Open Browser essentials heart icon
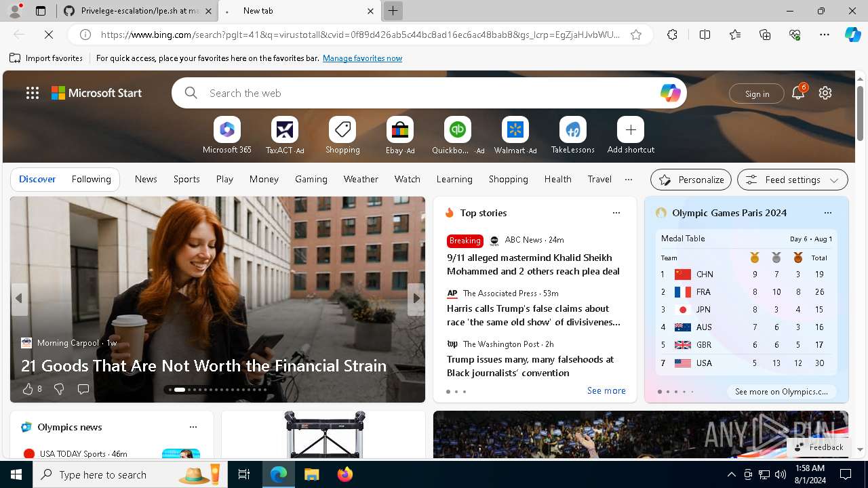Viewport: 868px width, 488px height. click(x=795, y=35)
